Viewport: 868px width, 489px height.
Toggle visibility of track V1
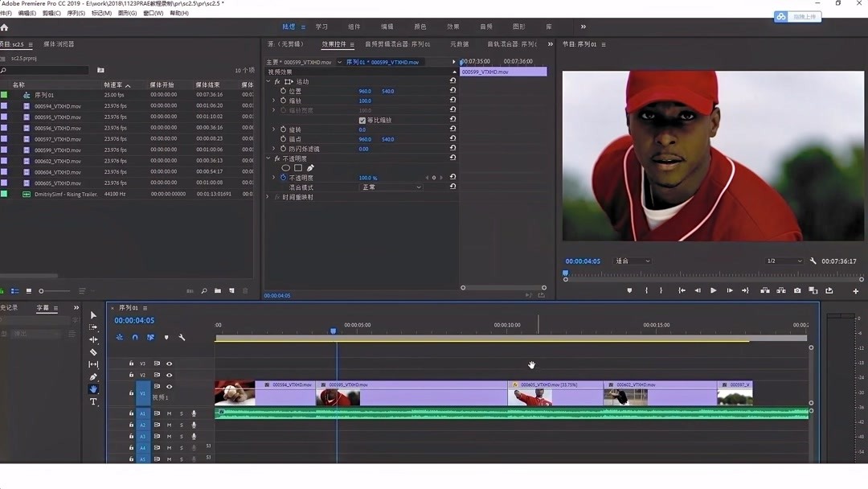point(170,386)
